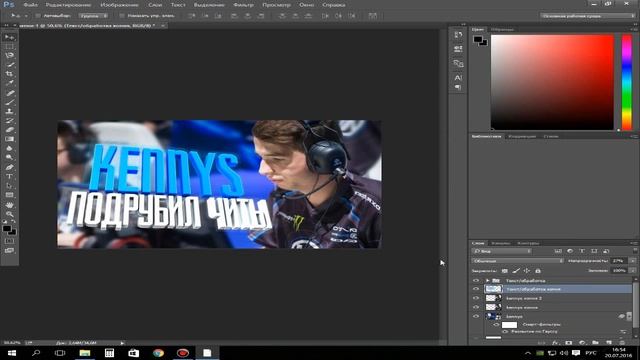Select the Lasso tool
The width and height of the screenshot is (640, 360).
(x=9, y=56)
